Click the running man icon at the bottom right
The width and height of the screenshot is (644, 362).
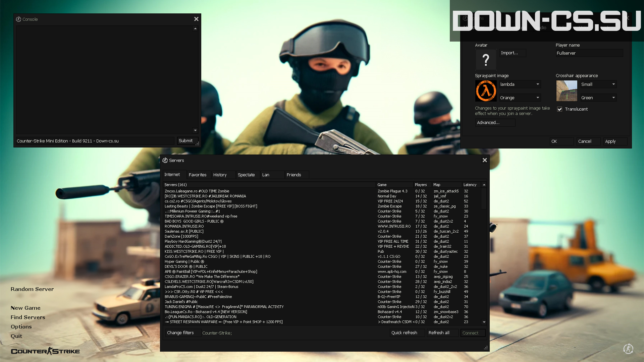(x=628, y=349)
